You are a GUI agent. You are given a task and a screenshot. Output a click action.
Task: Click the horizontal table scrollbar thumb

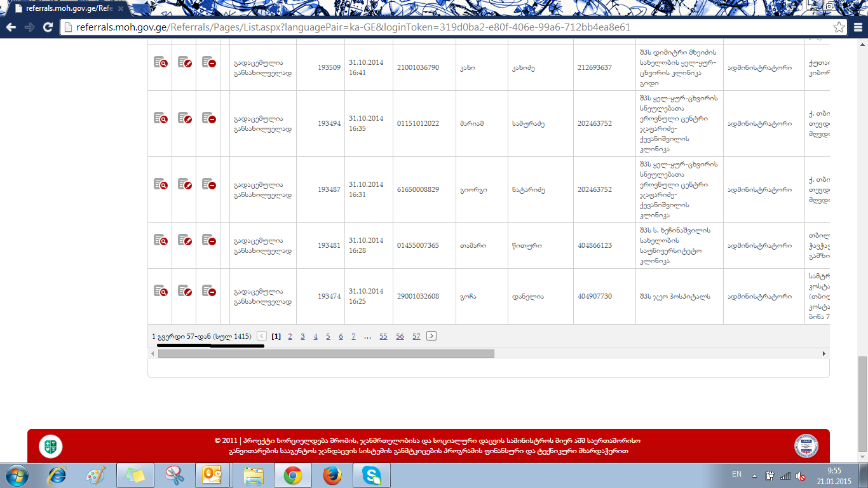(x=325, y=353)
